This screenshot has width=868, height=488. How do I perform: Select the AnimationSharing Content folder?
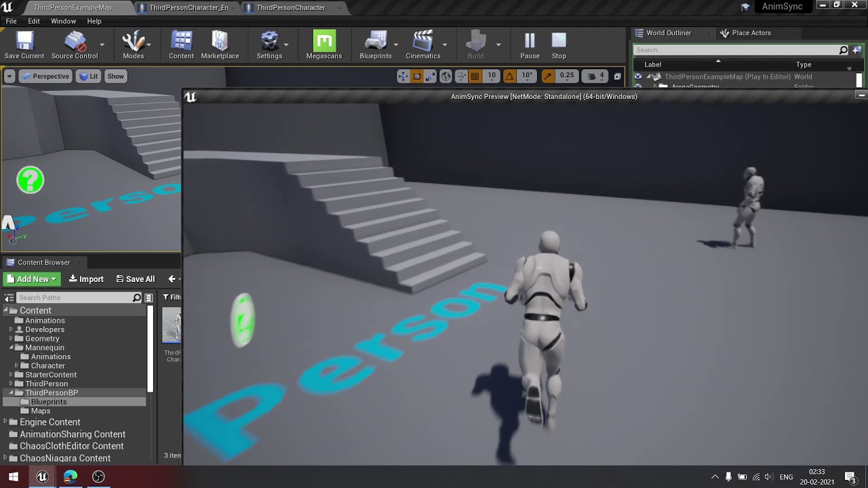click(x=73, y=434)
